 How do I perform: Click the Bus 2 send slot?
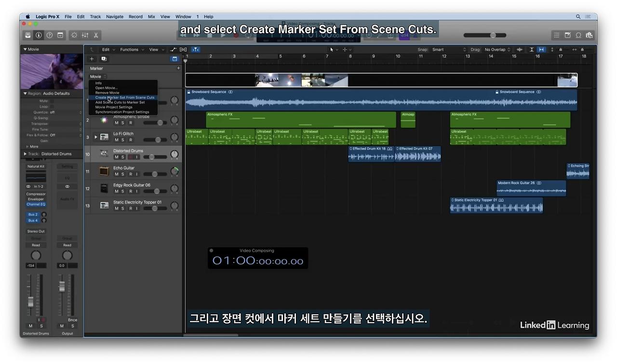33,215
